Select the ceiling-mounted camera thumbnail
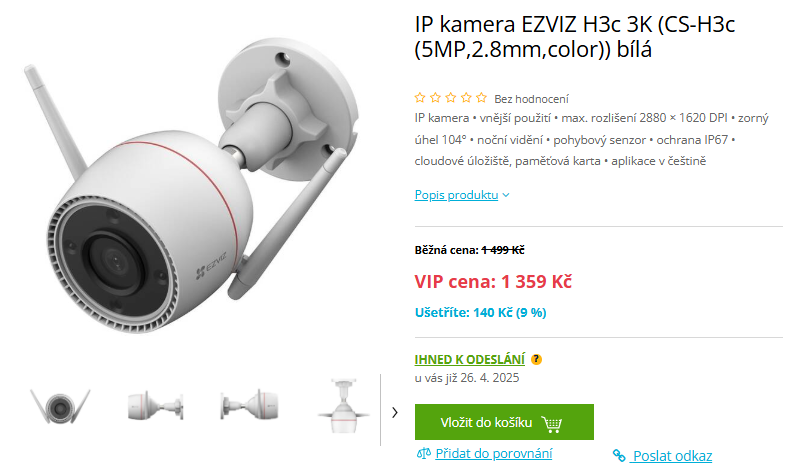Screen dimensions: 795x471 click(x=344, y=406)
